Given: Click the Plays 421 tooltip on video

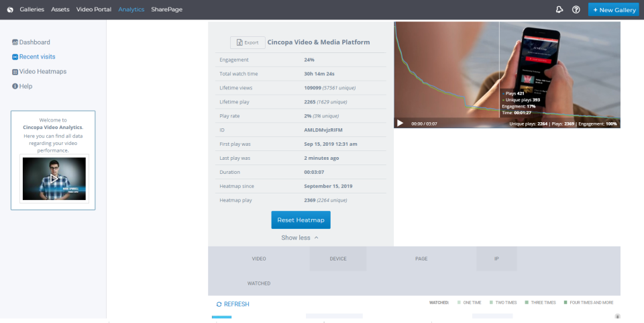Looking at the screenshot, I should (x=515, y=94).
